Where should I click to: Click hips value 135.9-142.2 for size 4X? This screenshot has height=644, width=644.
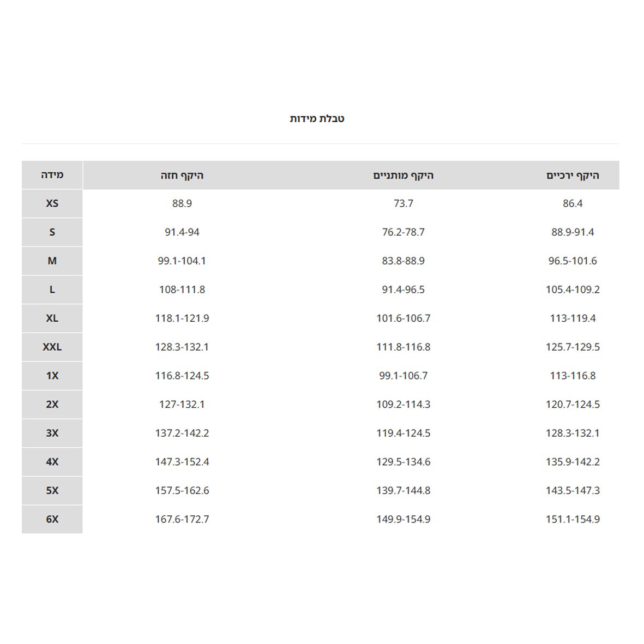[x=573, y=462]
